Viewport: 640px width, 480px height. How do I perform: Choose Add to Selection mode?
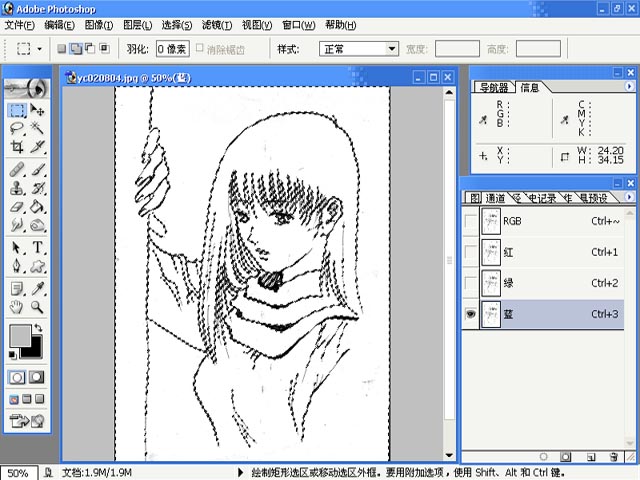coord(76,49)
